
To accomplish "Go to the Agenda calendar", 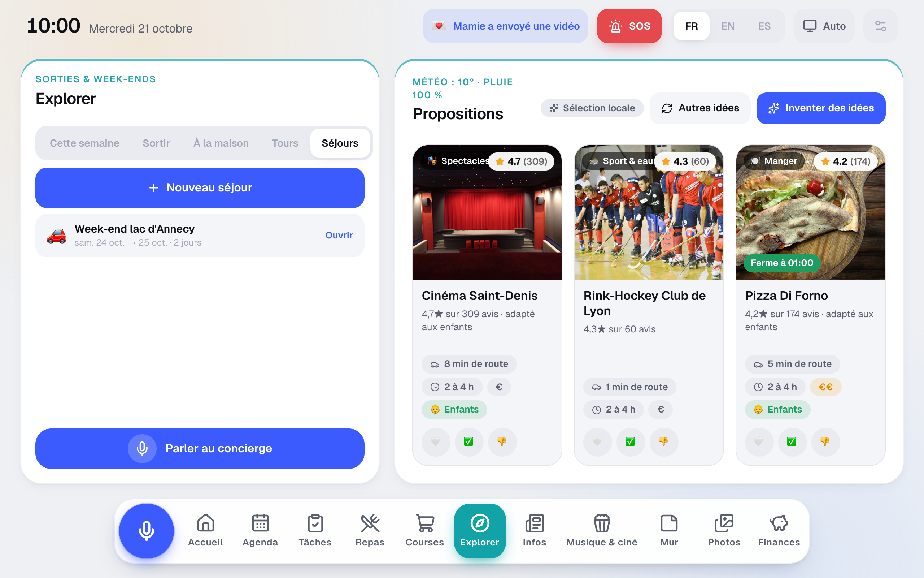I will point(260,531).
